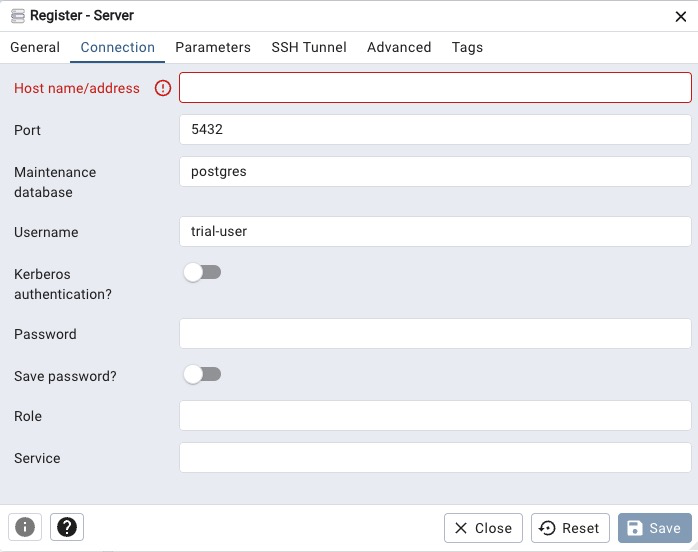Click into the Port field
The image size is (698, 552).
coord(435,130)
